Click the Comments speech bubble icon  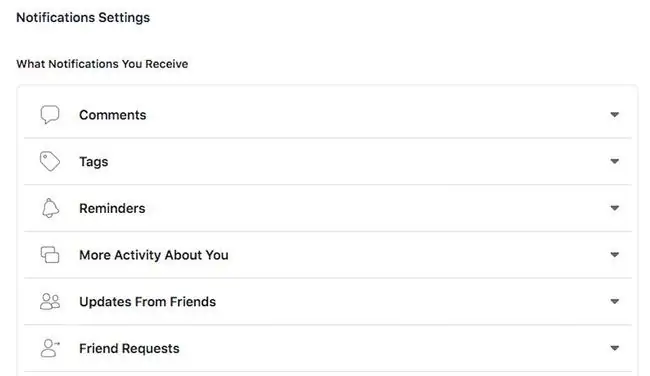(x=50, y=114)
